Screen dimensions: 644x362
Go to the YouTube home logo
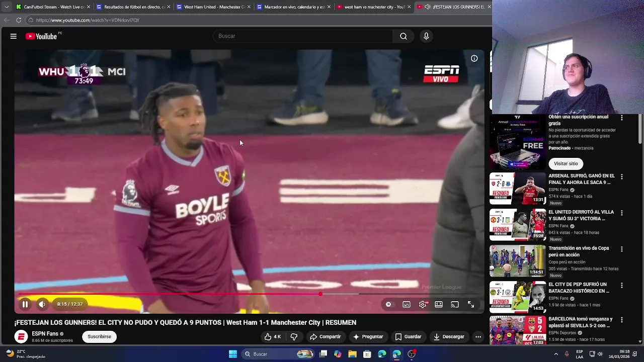tap(41, 36)
